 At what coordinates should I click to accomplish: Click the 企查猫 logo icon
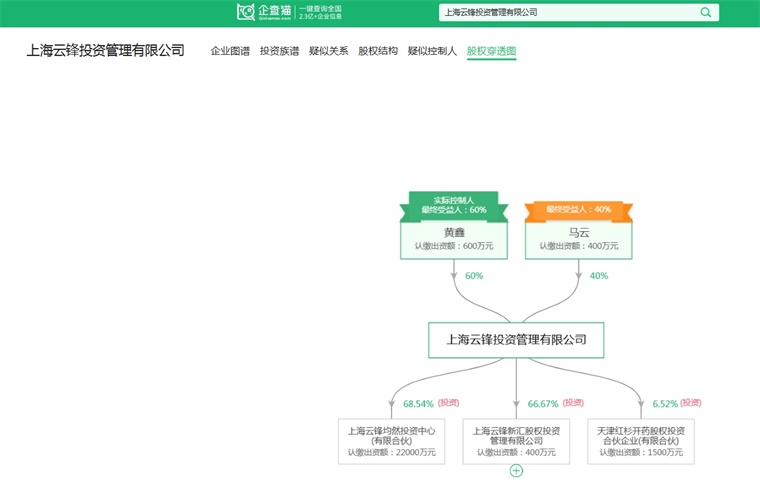pyautogui.click(x=246, y=12)
